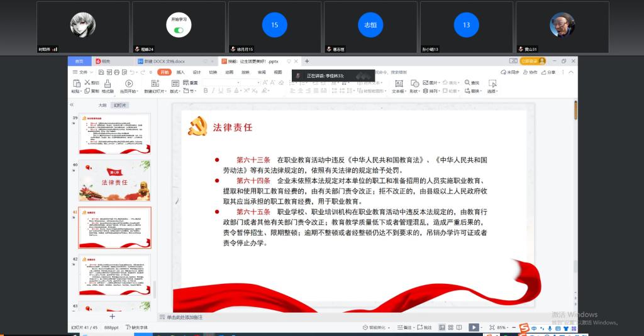Image resolution: width=644 pixels, height=336 pixels.
Task: Open the 插入 (Insert) ribbon tab
Action: [x=180, y=72]
